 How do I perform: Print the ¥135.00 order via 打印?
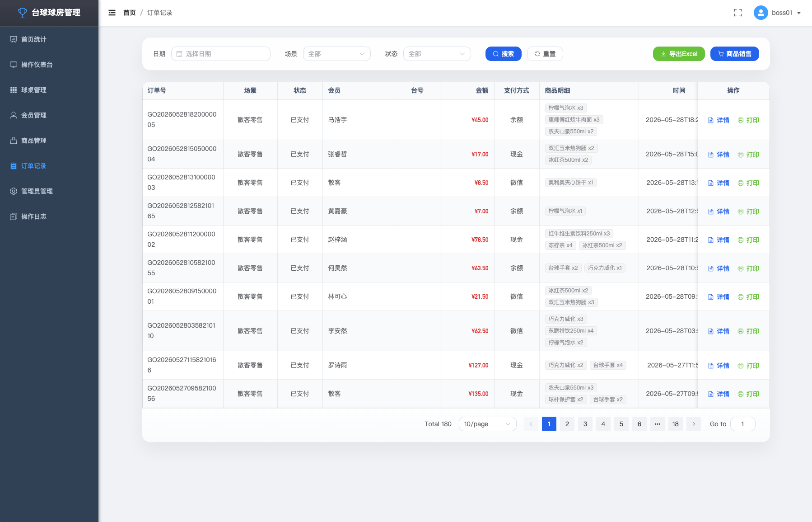[748, 394]
